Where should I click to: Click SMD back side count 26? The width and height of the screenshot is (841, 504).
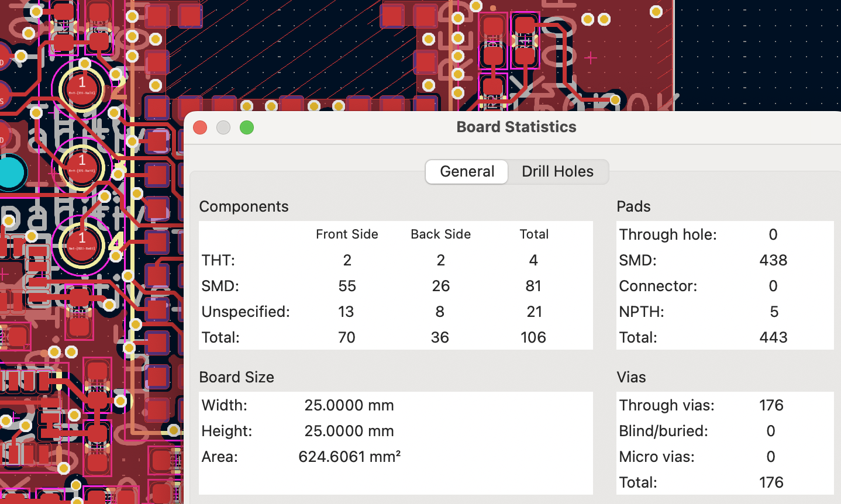point(441,286)
